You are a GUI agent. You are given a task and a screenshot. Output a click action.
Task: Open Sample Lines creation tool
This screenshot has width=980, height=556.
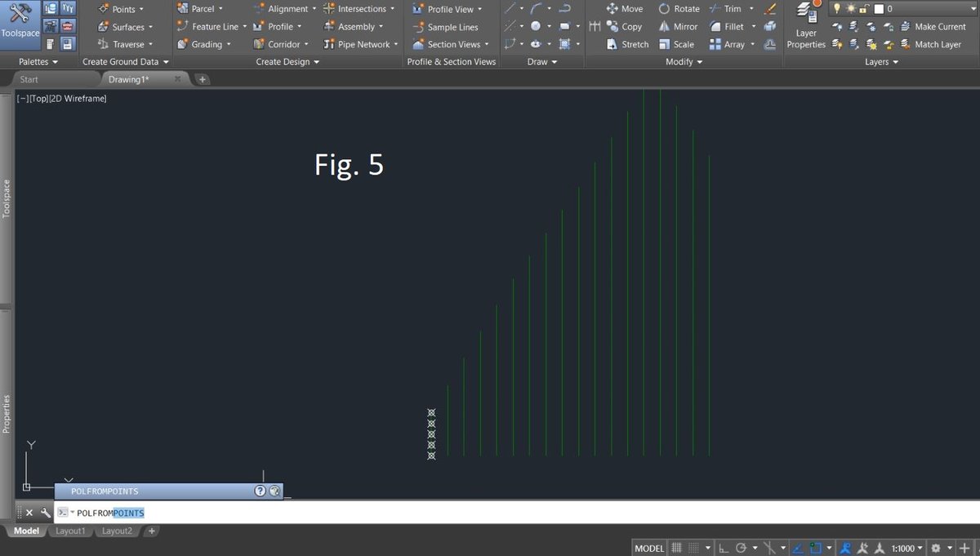click(x=451, y=26)
